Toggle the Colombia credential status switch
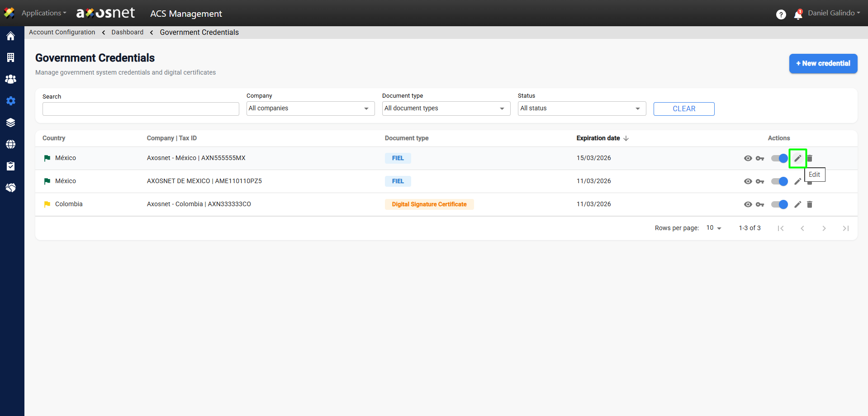This screenshot has width=868, height=416. [779, 204]
